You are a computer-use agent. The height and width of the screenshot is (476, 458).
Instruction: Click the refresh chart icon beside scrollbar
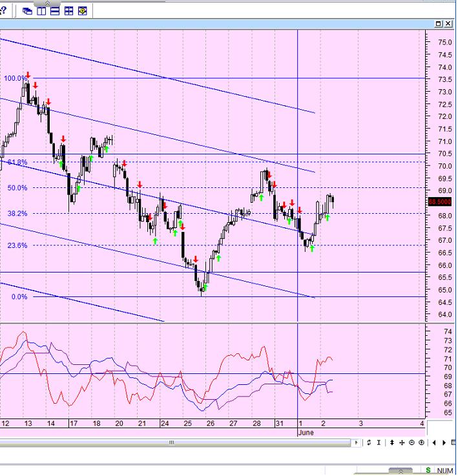tap(369, 442)
